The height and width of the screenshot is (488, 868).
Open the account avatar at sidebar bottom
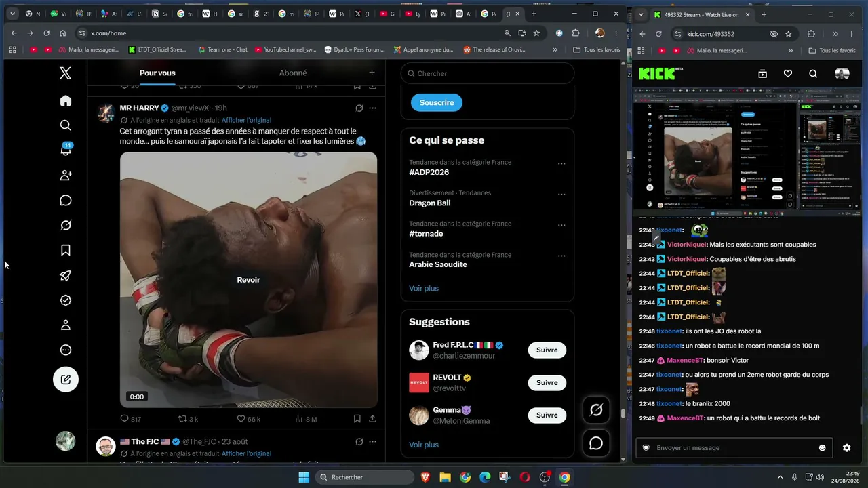[66, 441]
